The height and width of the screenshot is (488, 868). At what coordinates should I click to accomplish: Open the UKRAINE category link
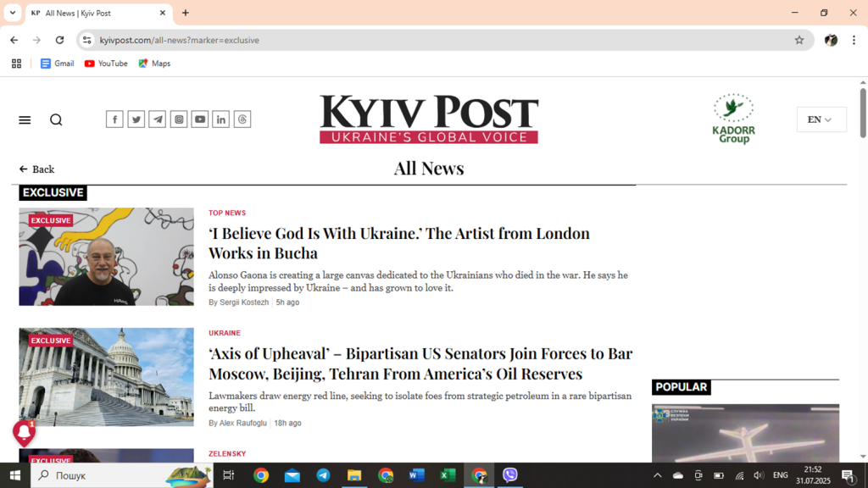224,333
